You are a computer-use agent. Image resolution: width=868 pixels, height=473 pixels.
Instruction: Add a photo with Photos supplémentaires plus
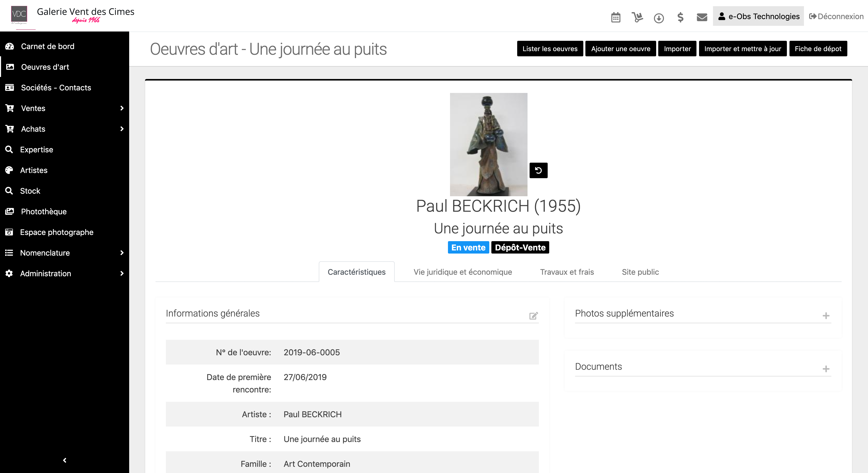pos(826,316)
